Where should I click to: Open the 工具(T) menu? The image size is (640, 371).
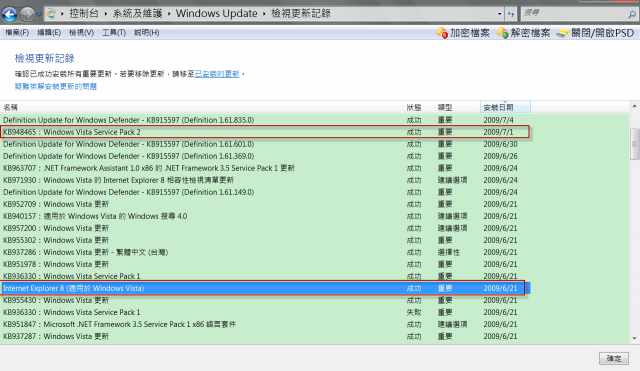114,33
